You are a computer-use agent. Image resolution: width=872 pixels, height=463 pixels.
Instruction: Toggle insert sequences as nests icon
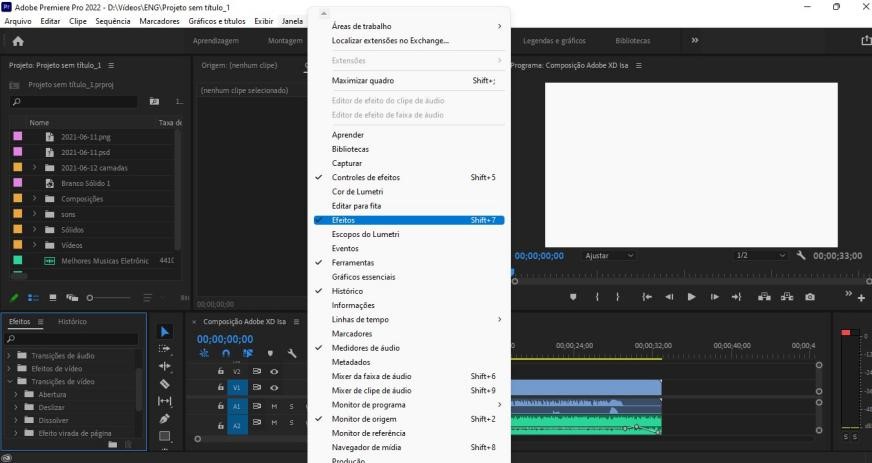(204, 354)
